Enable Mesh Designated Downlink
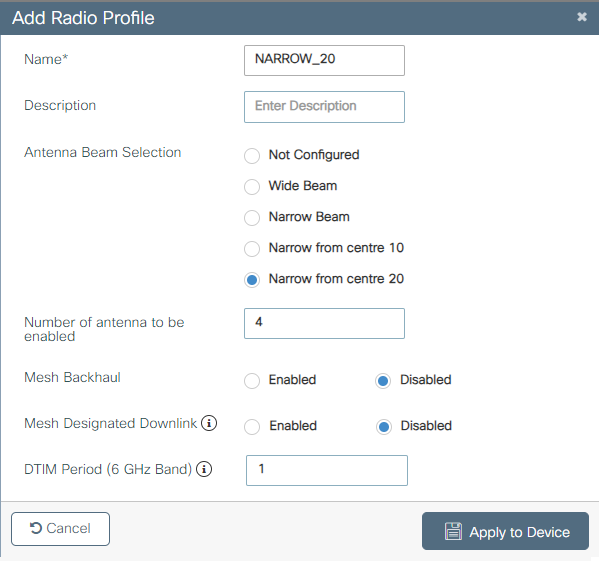The image size is (599, 561). 252,427
